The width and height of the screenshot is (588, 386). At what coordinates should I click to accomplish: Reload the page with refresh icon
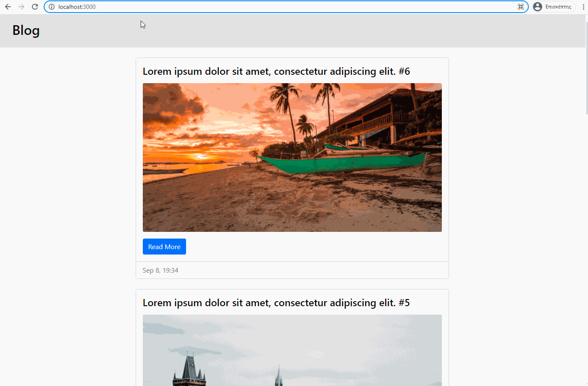click(35, 7)
